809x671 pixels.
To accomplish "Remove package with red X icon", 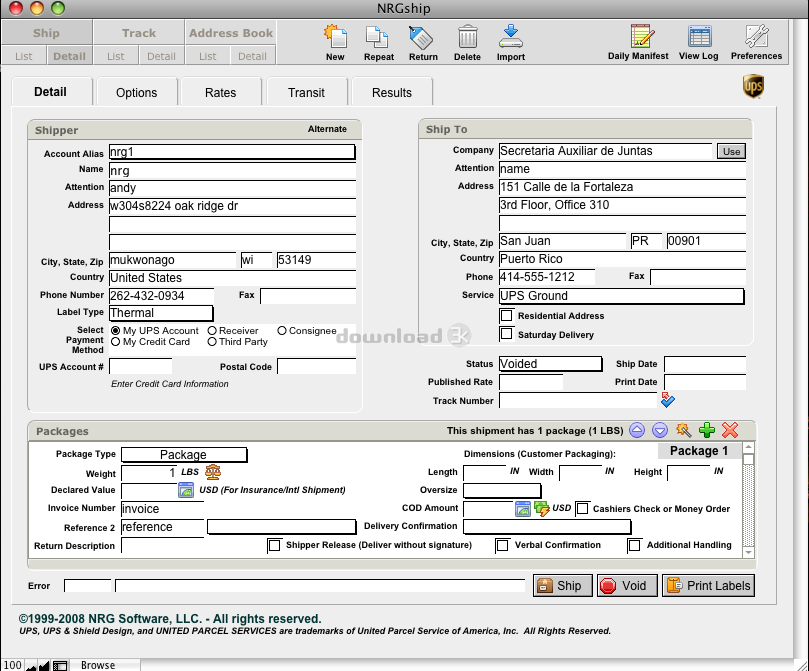I will pyautogui.click(x=730, y=430).
